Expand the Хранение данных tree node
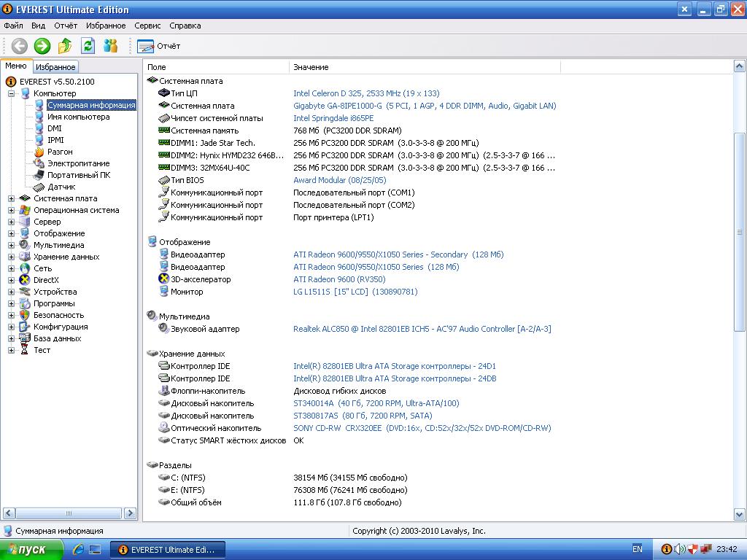747x560 pixels. [x=11, y=257]
